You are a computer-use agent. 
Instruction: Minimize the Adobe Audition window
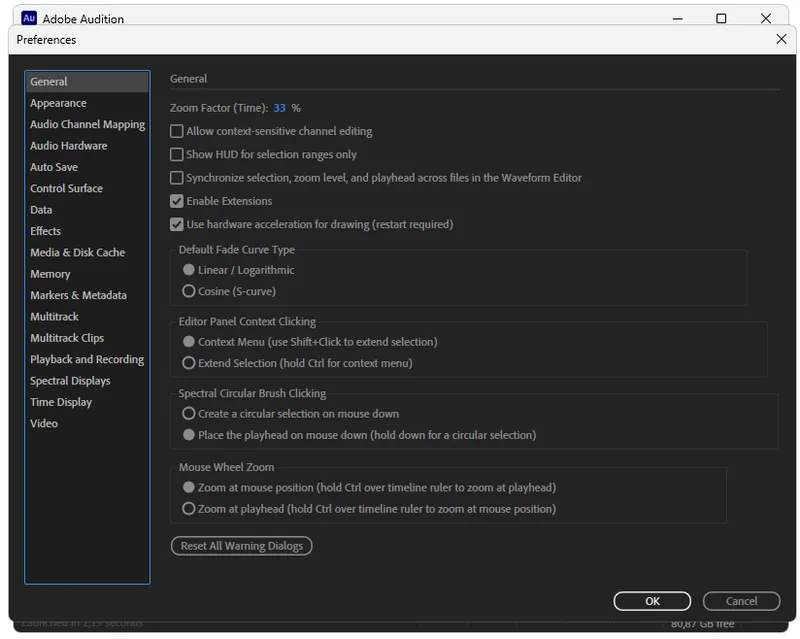(x=678, y=18)
